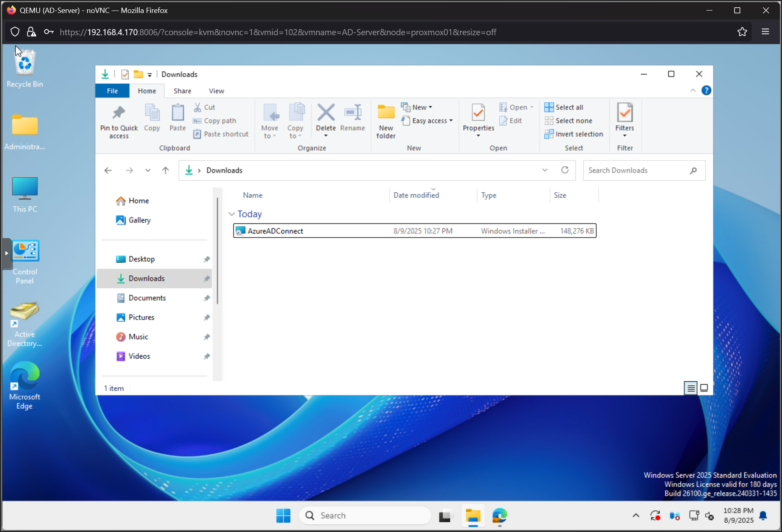Screen dimensions: 782x532
Task: Expand the address bar history dropdown
Action: [x=545, y=170]
